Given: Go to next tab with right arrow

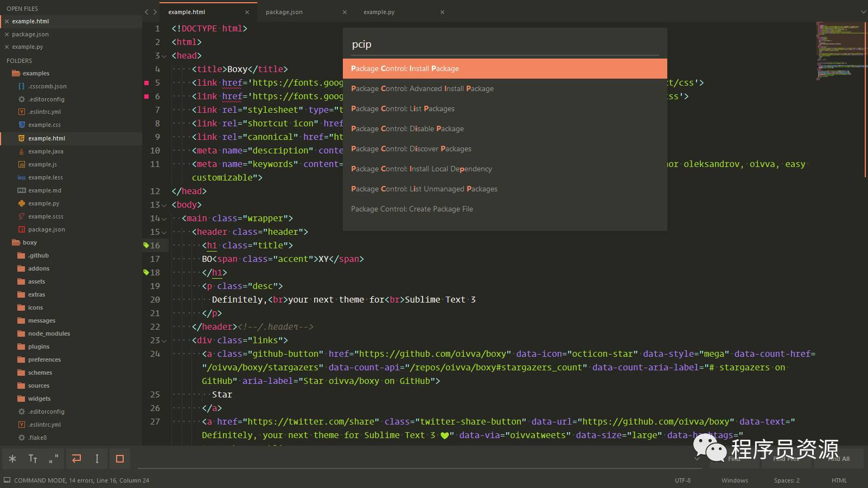Looking at the screenshot, I should click(x=155, y=12).
